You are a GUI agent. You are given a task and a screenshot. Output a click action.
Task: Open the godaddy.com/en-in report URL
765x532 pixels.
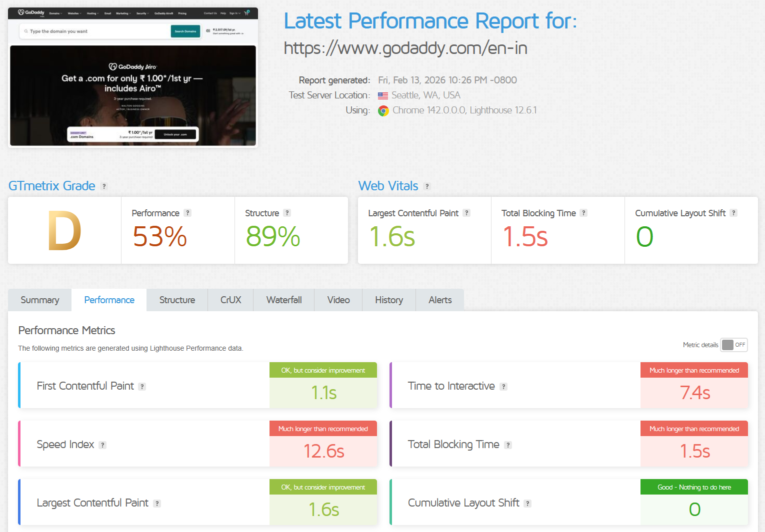coord(405,48)
